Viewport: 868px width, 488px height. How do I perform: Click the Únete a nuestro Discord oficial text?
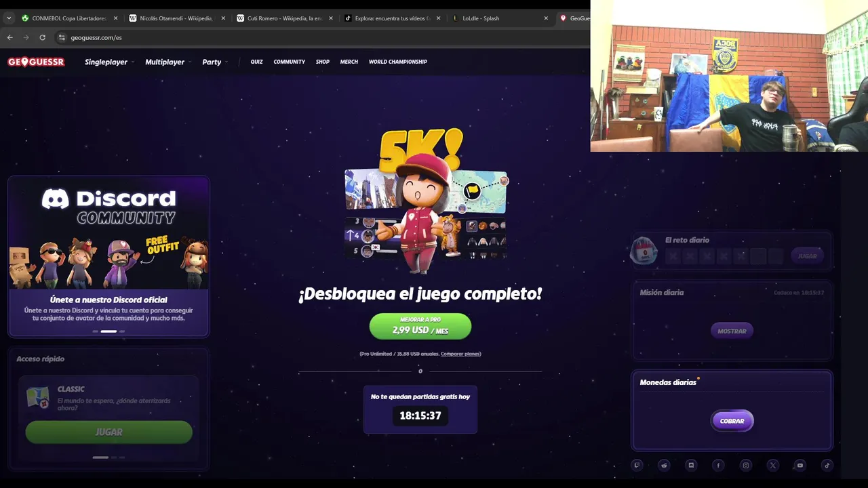coord(108,300)
